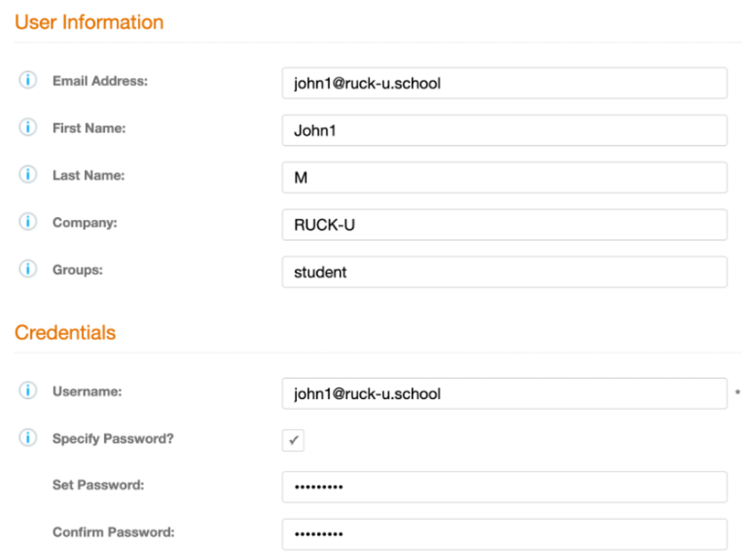Click info icon beside Last Name
This screenshot has height=560, width=742.
(27, 175)
